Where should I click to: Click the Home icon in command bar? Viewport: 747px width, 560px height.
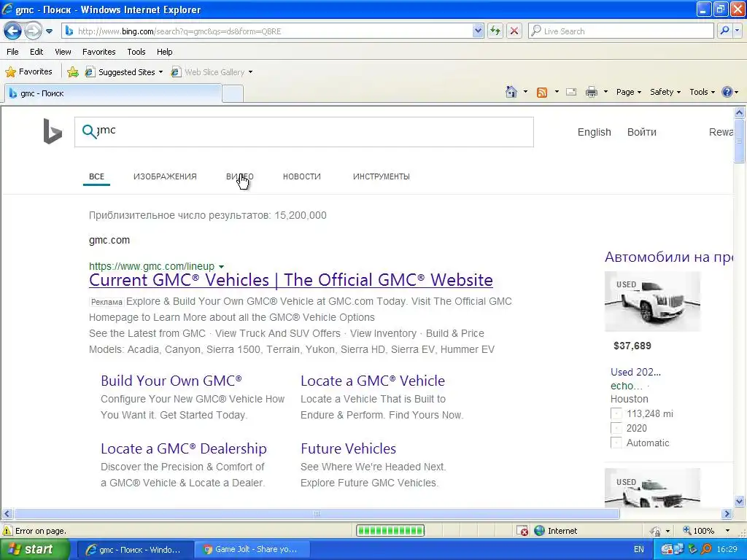pos(511,92)
